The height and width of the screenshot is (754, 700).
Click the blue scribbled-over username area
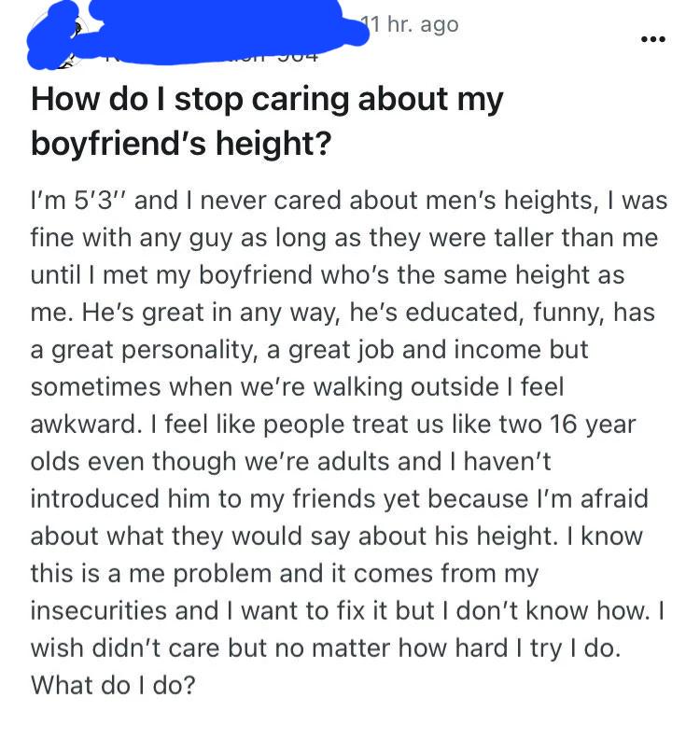pyautogui.click(x=197, y=34)
